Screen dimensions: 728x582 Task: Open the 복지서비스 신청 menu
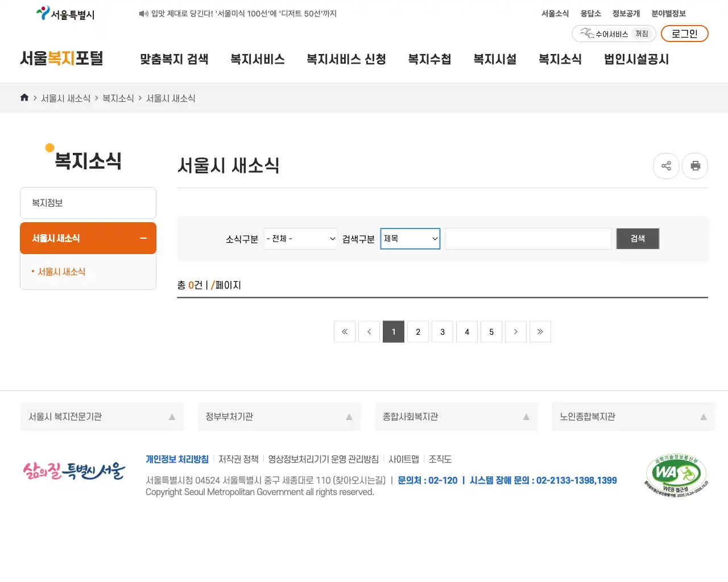[346, 59]
